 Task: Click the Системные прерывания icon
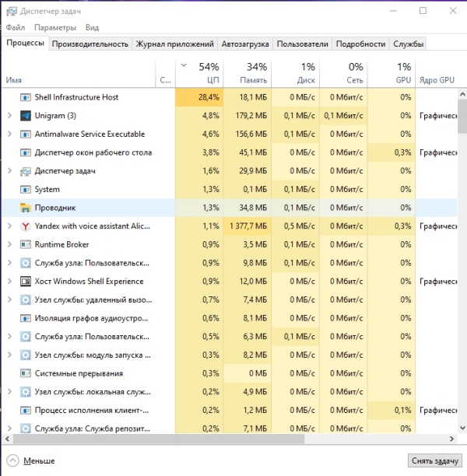(x=26, y=373)
